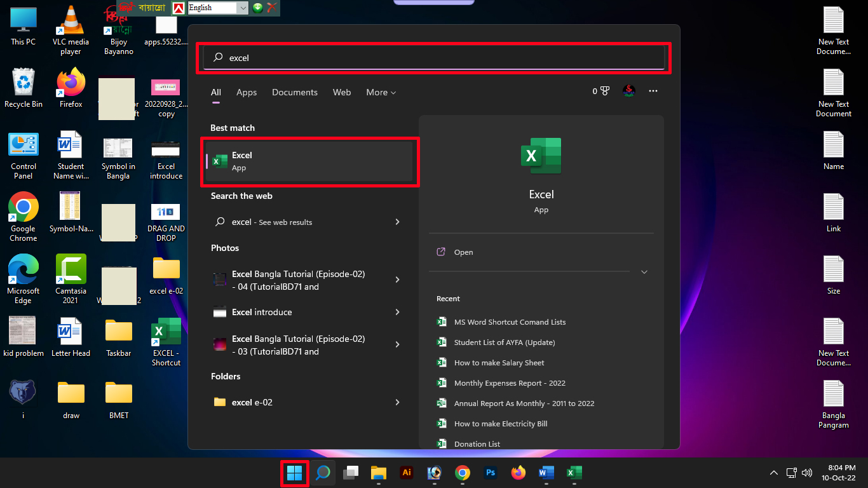This screenshot has width=868, height=488.
Task: Switch to the Web search tab
Action: pos(342,92)
